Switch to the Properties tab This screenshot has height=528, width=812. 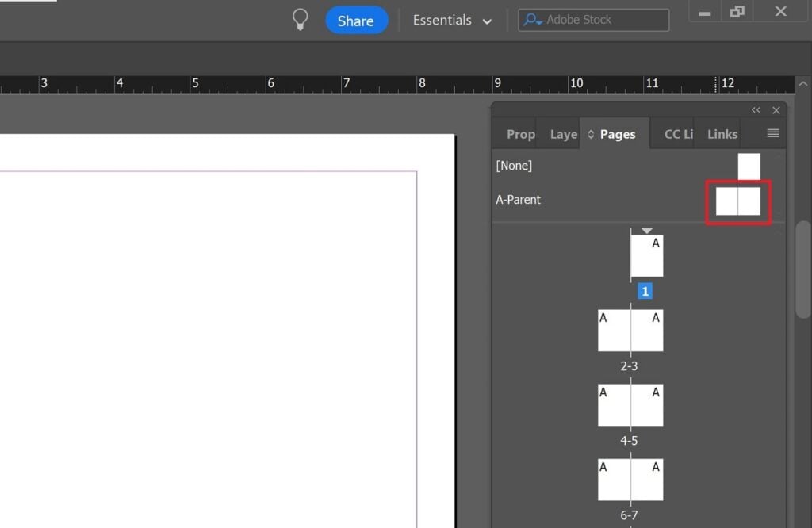pyautogui.click(x=520, y=134)
